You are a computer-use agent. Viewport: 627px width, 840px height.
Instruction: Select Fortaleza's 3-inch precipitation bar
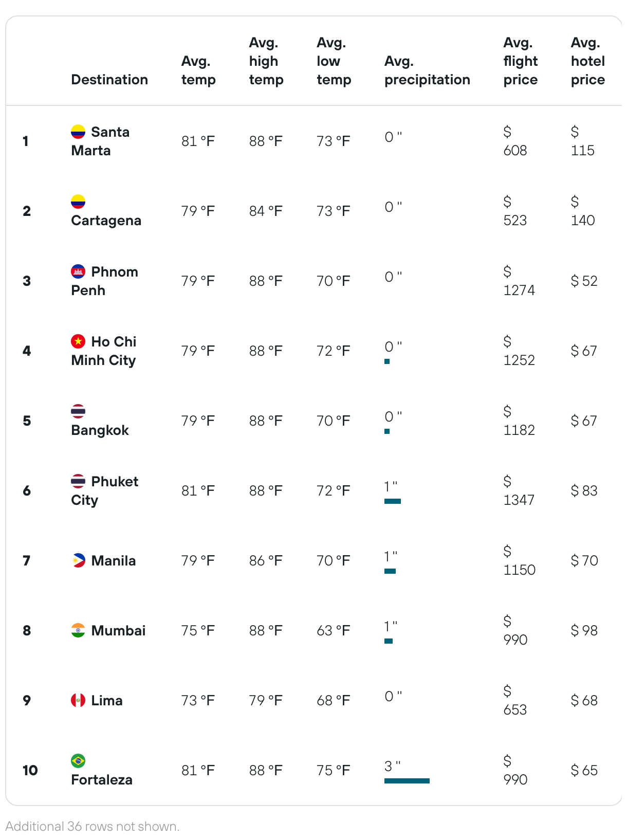point(407,781)
